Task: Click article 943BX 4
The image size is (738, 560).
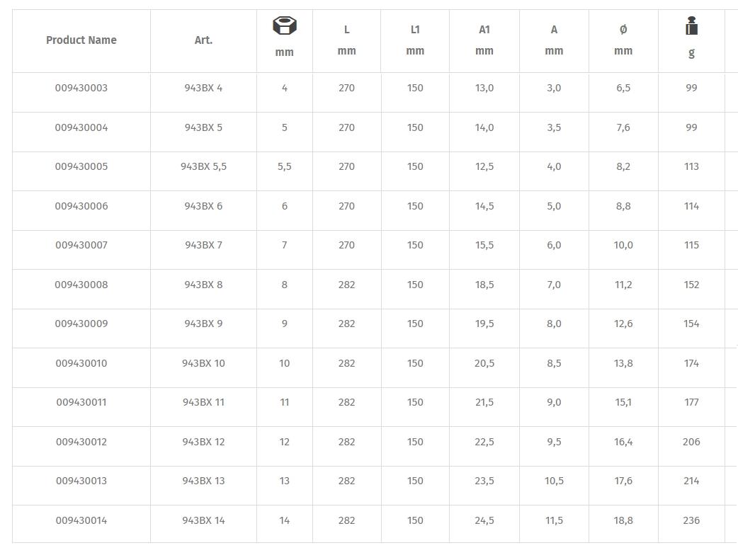Action: pos(203,88)
